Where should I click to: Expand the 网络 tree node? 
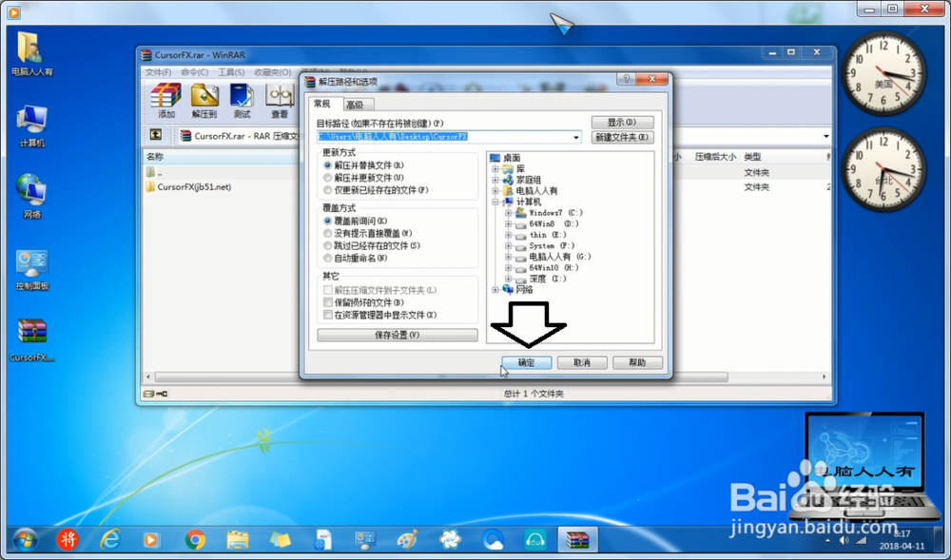point(495,290)
